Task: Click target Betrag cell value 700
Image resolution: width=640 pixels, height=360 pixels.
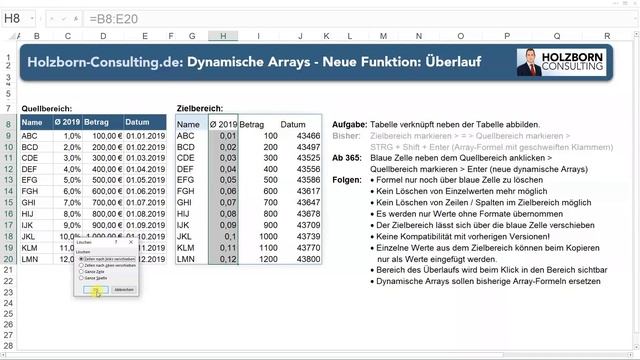Action: pos(258,202)
